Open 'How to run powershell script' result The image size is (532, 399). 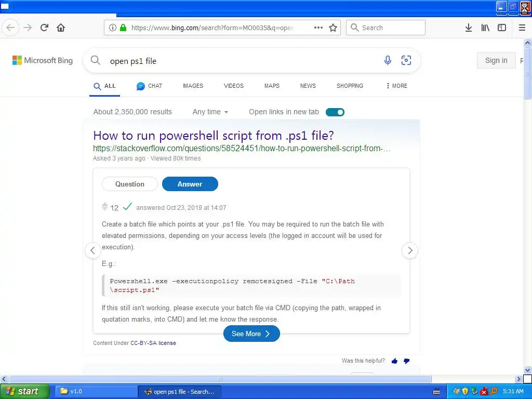214,136
